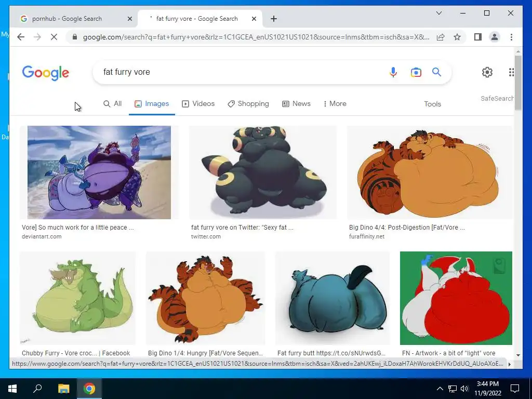532x399 pixels.
Task: Click the page vertical scrollbar thumb
Action: pyautogui.click(x=518, y=83)
